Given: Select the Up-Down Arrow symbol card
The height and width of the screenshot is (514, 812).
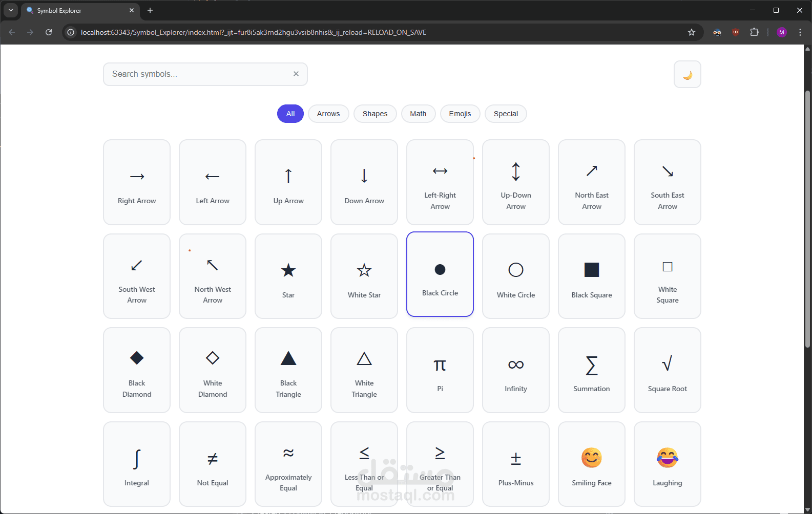Looking at the screenshot, I should coord(516,182).
